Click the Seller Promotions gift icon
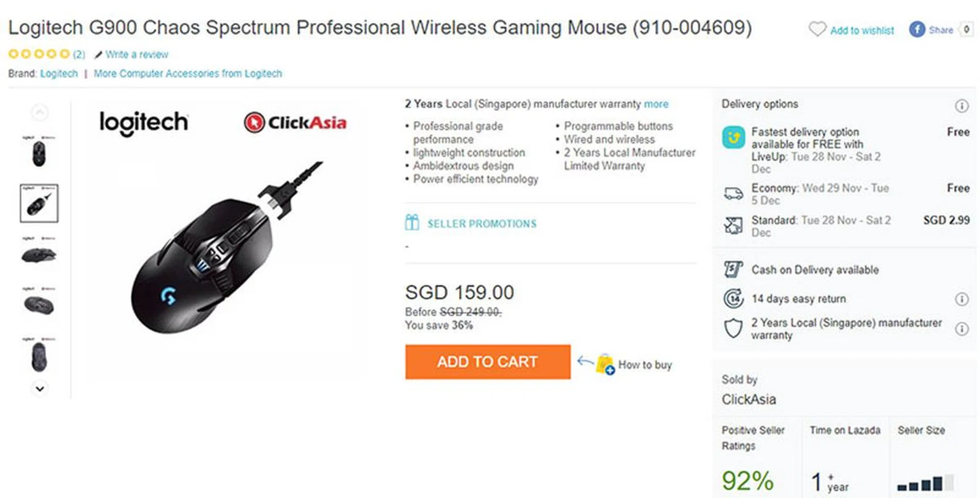Image resolution: width=980 pixels, height=498 pixels. click(412, 222)
